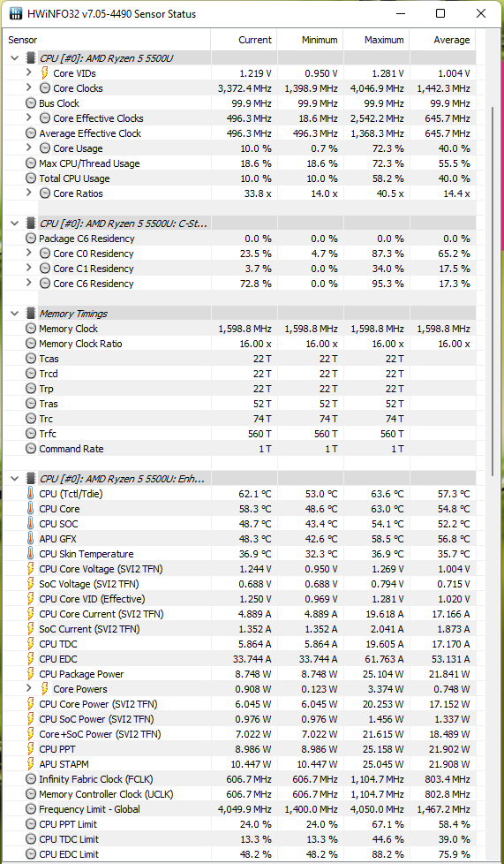The height and width of the screenshot is (864, 504).
Task: Select the CPU SoC Power (SVI2 TFN) row
Action: coord(240,719)
